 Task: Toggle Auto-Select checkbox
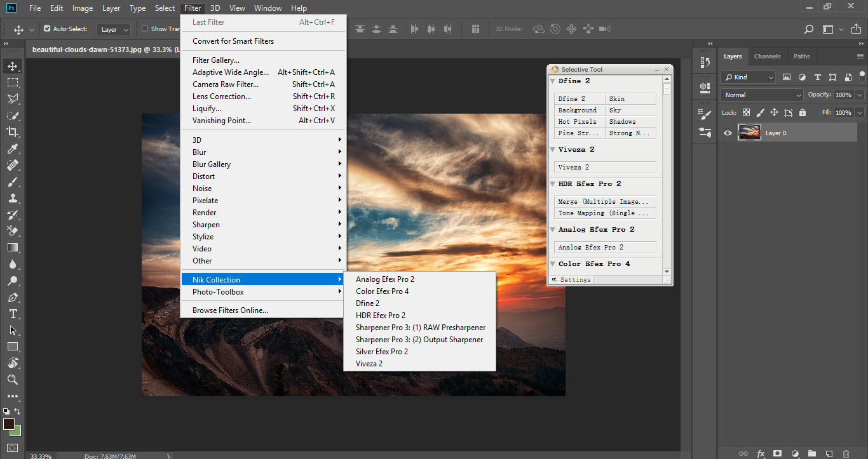coord(47,29)
